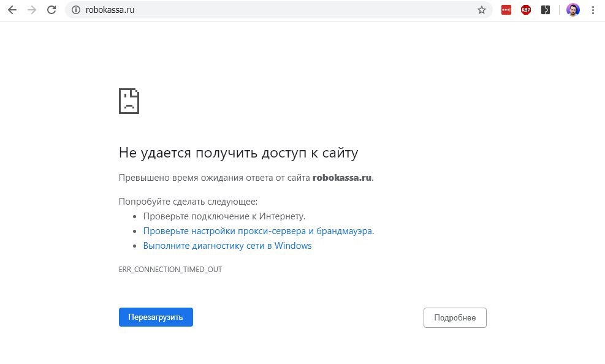Click the text Проверьте подключение к Интернету

(224, 216)
